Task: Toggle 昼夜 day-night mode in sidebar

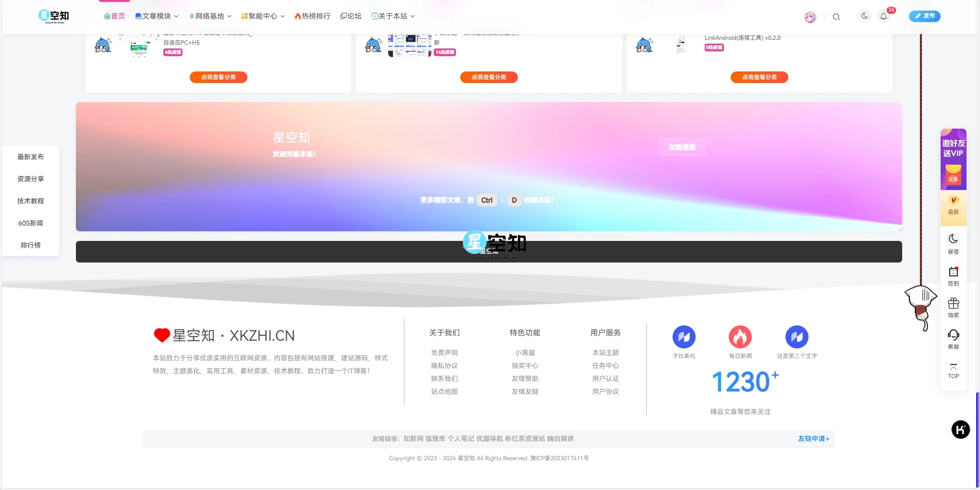Action: 954,239
